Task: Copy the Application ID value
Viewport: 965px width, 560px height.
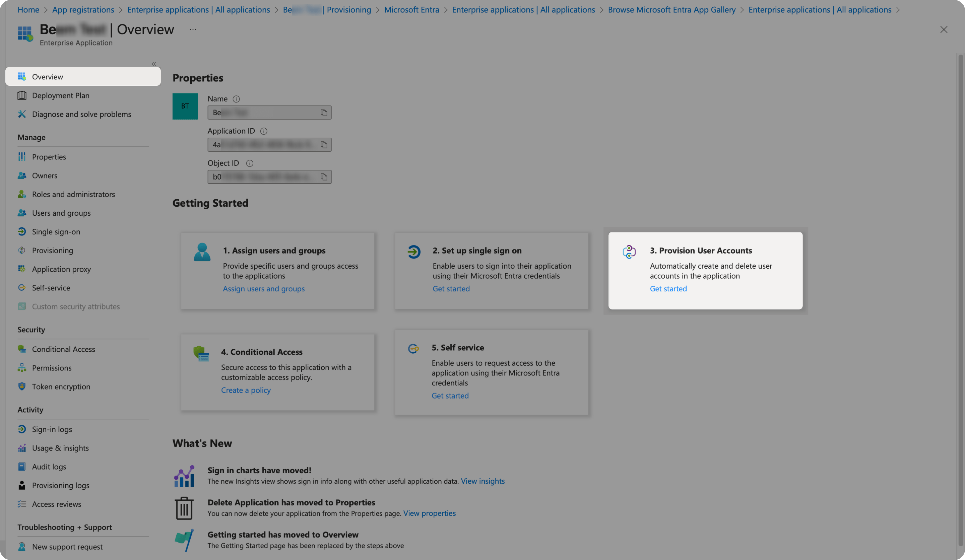Action: [x=324, y=145]
